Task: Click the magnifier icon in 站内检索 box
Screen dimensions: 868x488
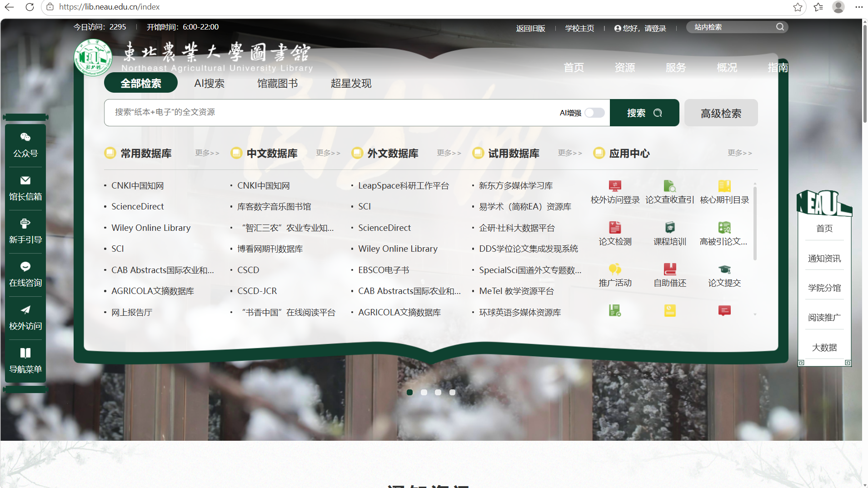Action: (780, 27)
